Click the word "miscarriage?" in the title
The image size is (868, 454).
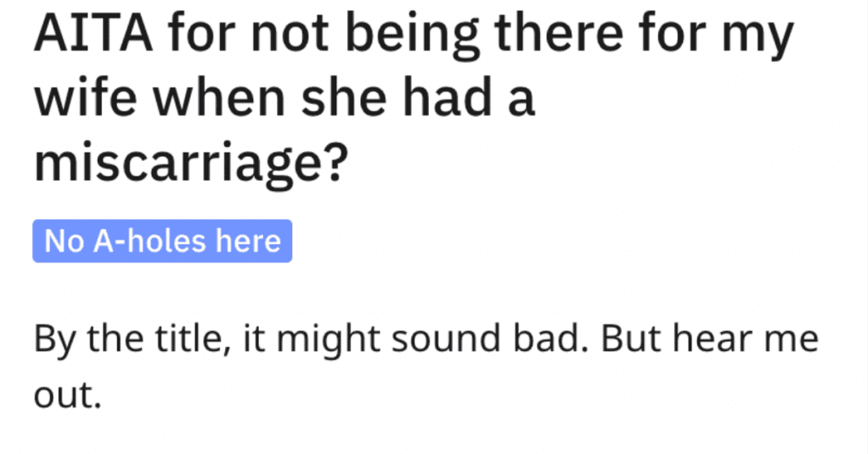191,163
